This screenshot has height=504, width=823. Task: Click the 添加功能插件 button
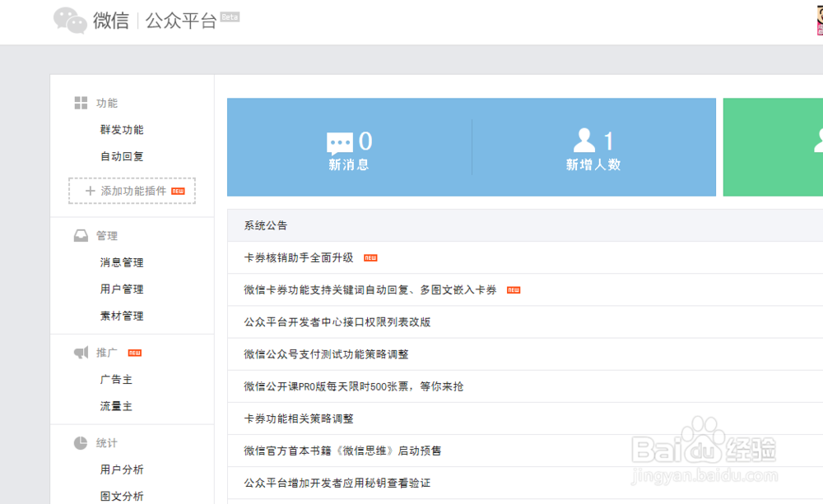[x=132, y=190]
